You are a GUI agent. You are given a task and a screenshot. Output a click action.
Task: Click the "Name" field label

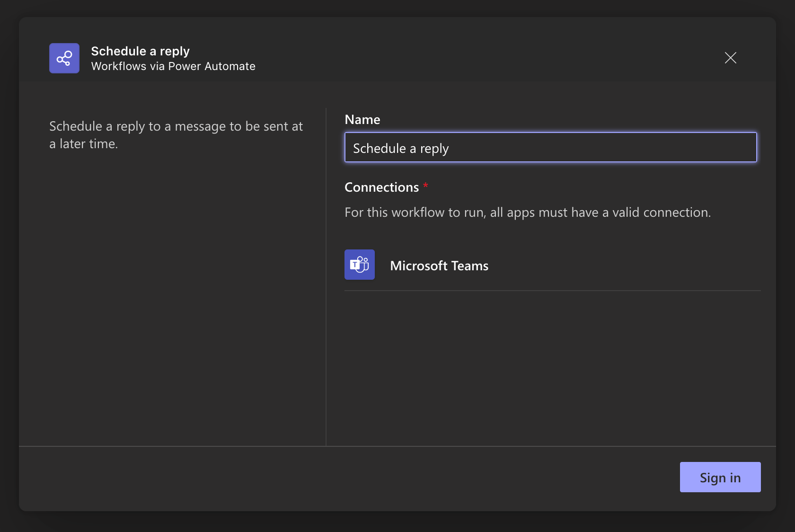click(362, 120)
